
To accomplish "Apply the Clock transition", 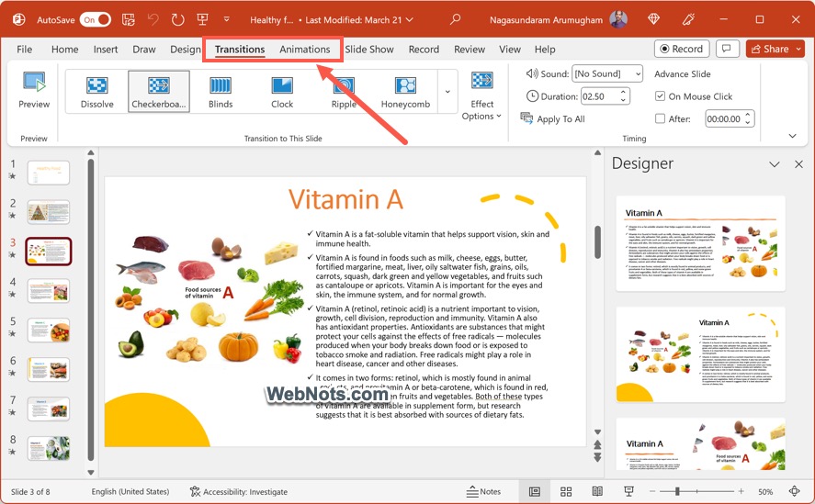I will pyautogui.click(x=282, y=93).
